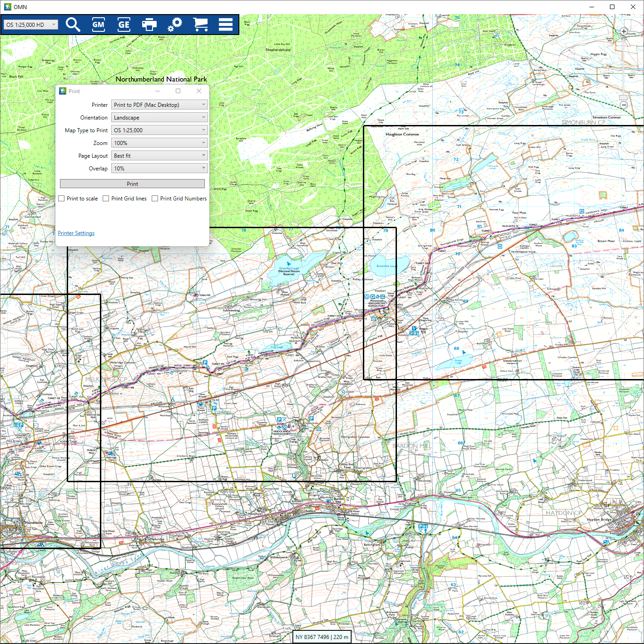Zoom in with the plus button
644x644 pixels.
tap(624, 32)
